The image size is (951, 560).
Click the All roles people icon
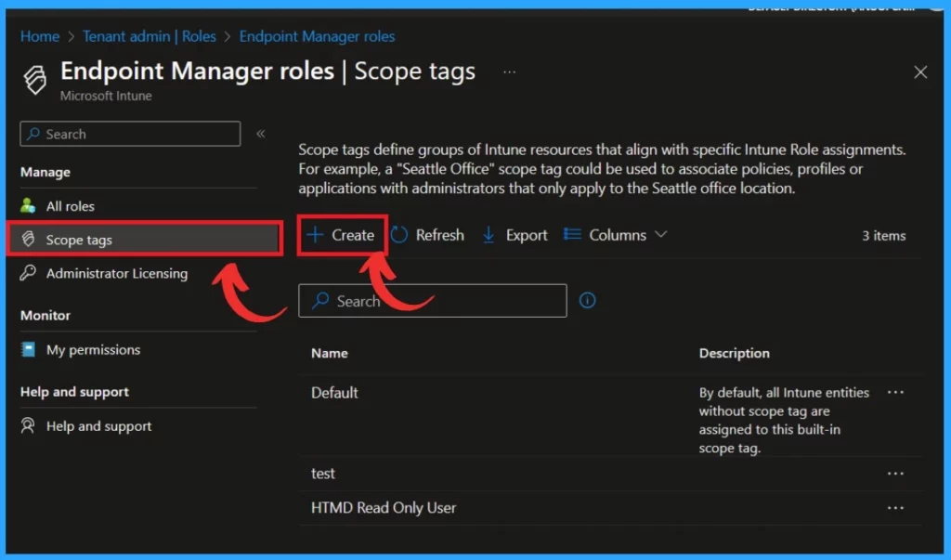pos(28,205)
